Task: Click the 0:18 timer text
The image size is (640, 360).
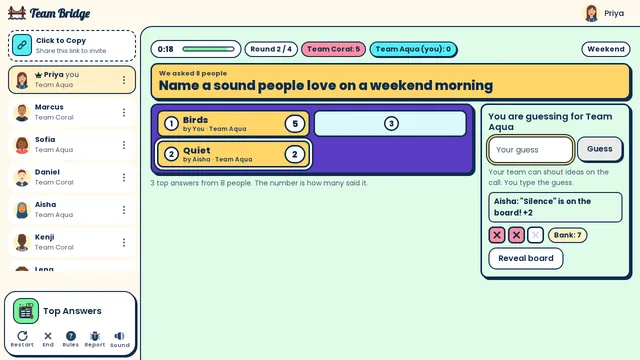Action: tap(165, 49)
